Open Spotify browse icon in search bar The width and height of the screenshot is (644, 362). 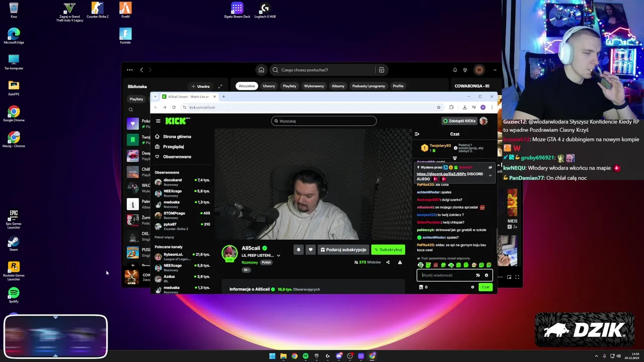tap(381, 70)
